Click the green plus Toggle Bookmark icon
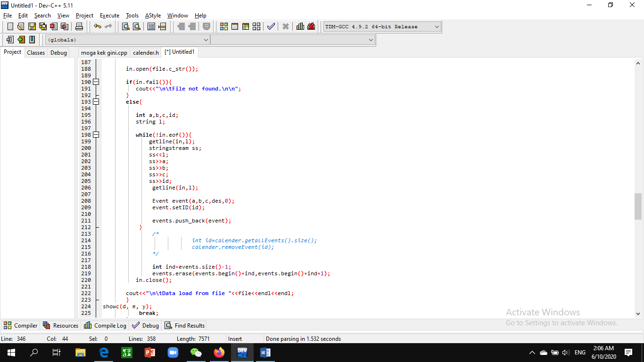This screenshot has width=644, height=362. click(x=21, y=40)
